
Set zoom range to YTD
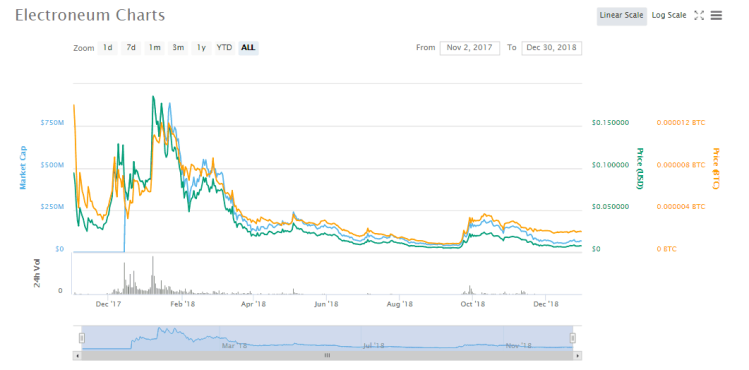pyautogui.click(x=225, y=48)
